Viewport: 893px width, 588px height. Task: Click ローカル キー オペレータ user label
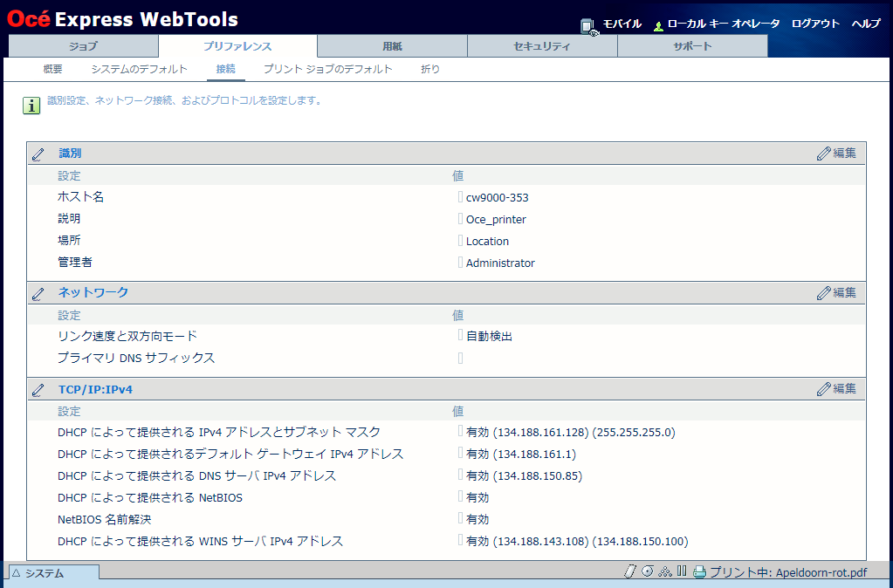pyautogui.click(x=724, y=24)
